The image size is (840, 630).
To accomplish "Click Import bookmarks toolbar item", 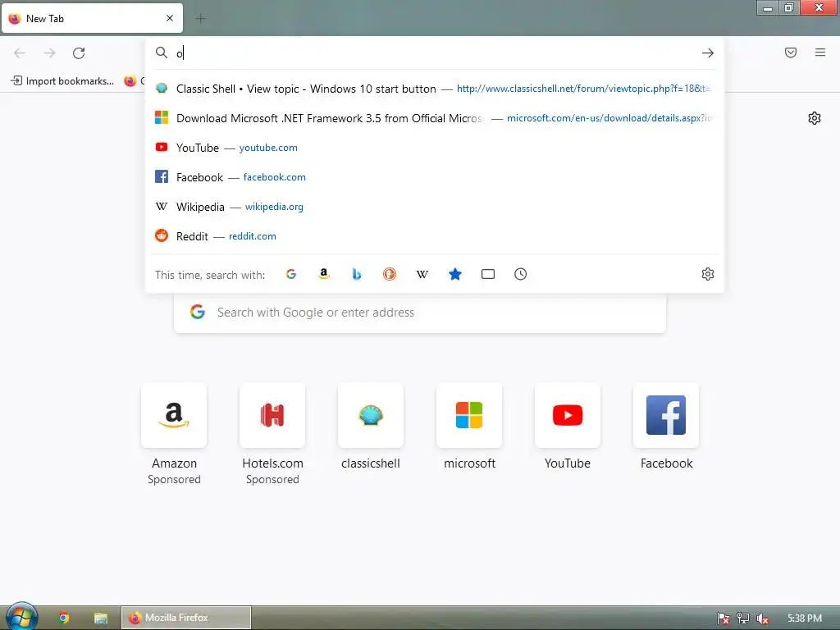I will (62, 81).
